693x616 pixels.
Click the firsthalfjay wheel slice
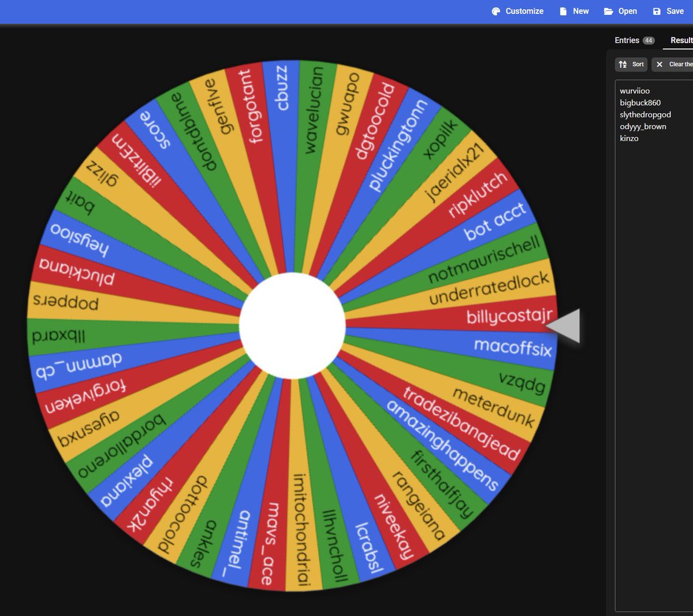[442, 484]
